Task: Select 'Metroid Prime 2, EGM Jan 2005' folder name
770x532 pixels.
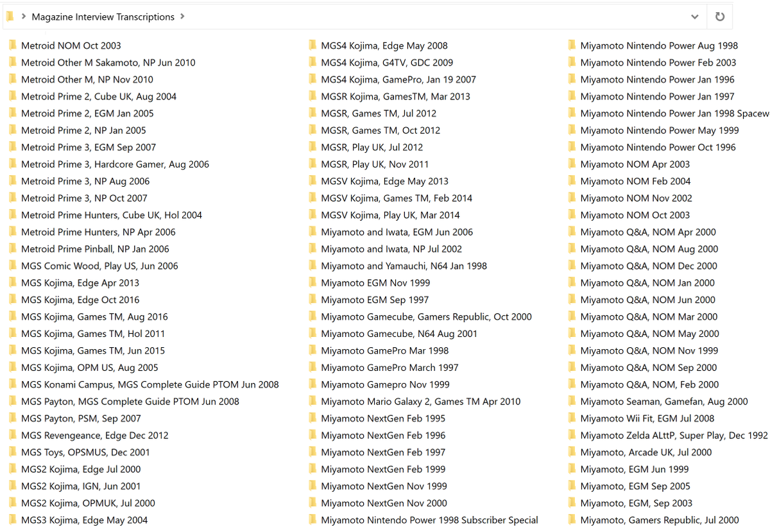Action: (87, 114)
